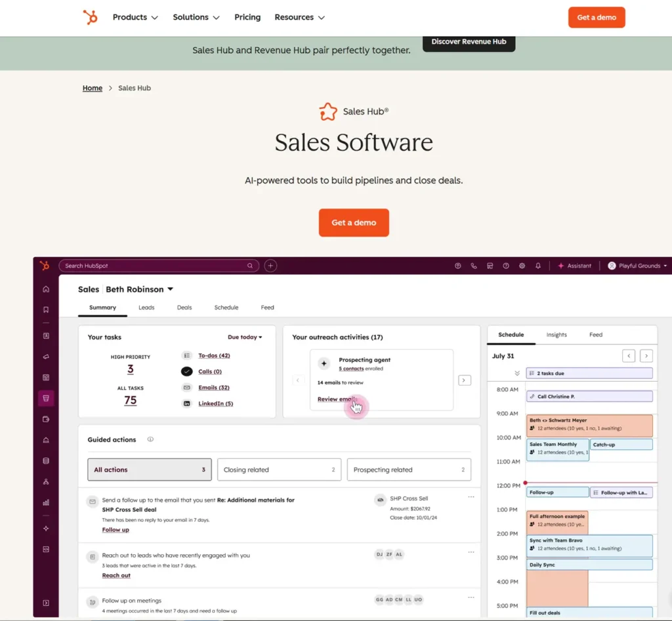672x621 pixels.
Task: Follow Home breadcrumb link
Action: pyautogui.click(x=92, y=88)
